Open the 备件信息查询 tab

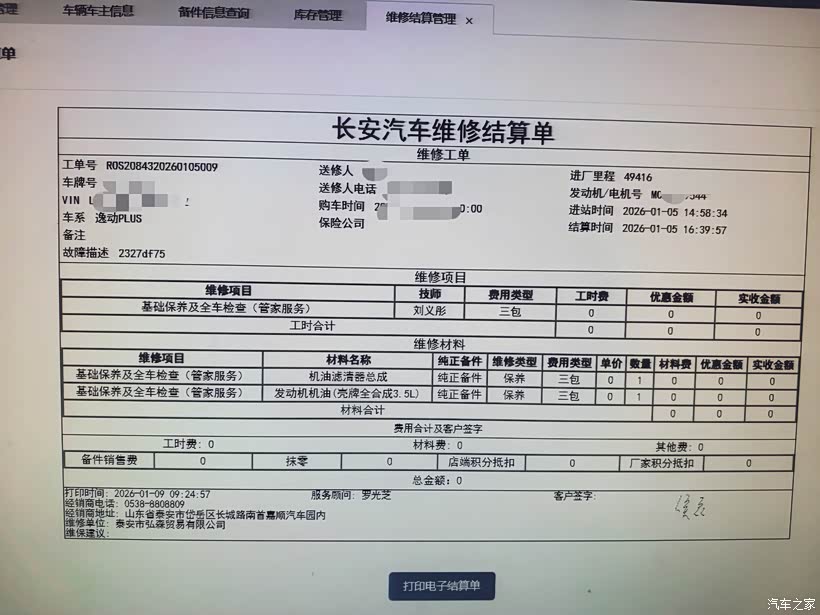tap(213, 13)
